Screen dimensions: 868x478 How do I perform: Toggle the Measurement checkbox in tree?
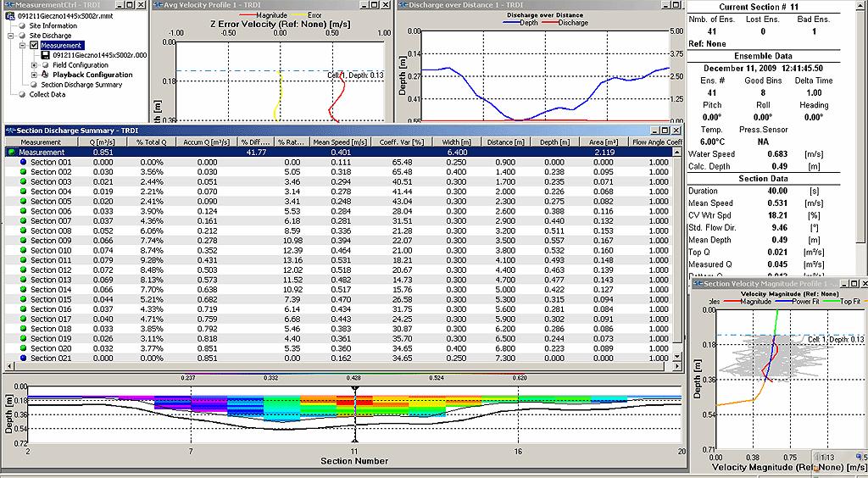(x=34, y=46)
